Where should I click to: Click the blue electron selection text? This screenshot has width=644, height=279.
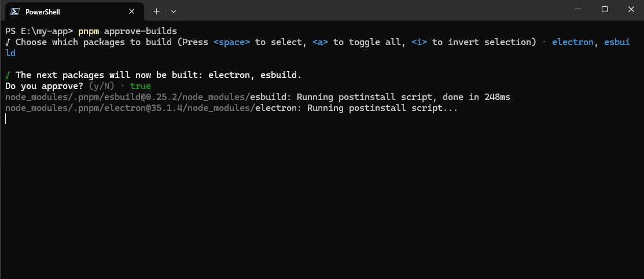pos(572,42)
